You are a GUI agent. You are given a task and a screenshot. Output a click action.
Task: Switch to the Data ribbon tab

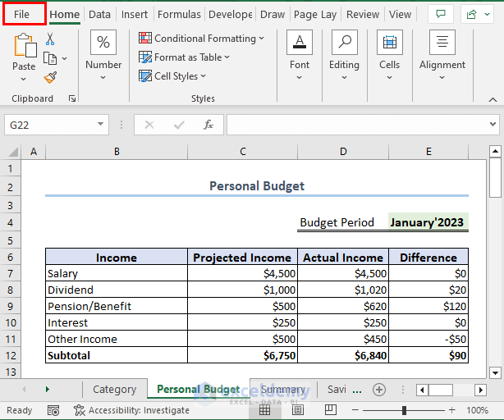point(99,14)
